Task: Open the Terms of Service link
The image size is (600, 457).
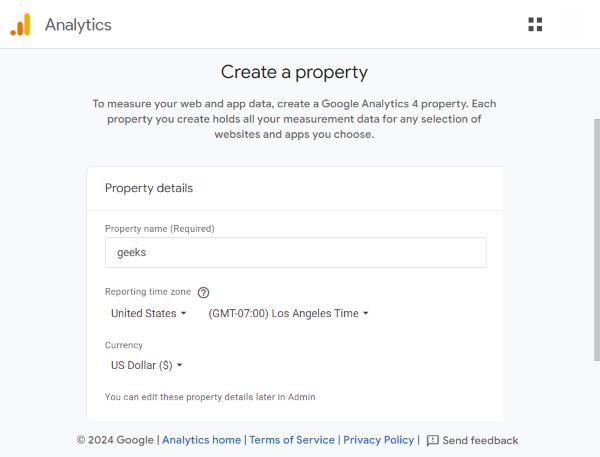Action: (x=292, y=440)
